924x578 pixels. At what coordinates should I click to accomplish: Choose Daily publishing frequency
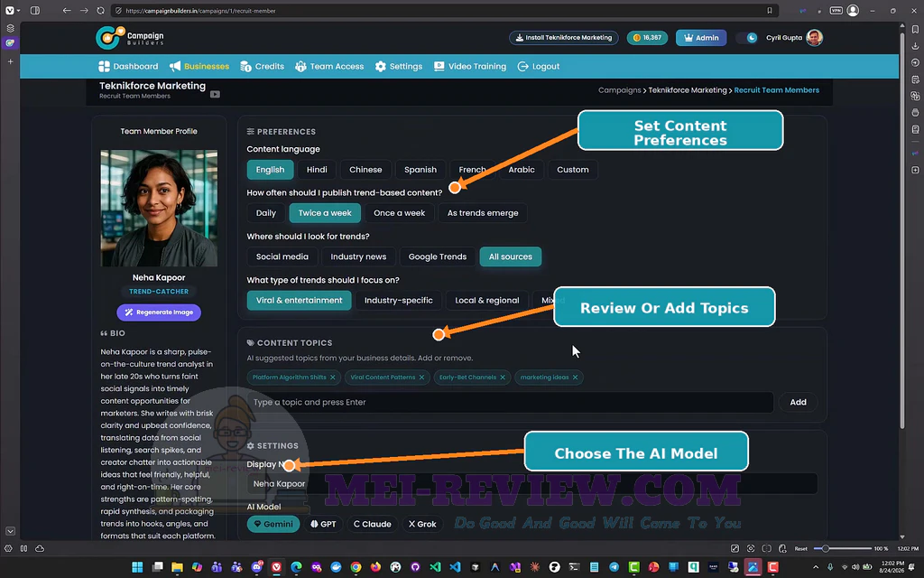point(266,213)
